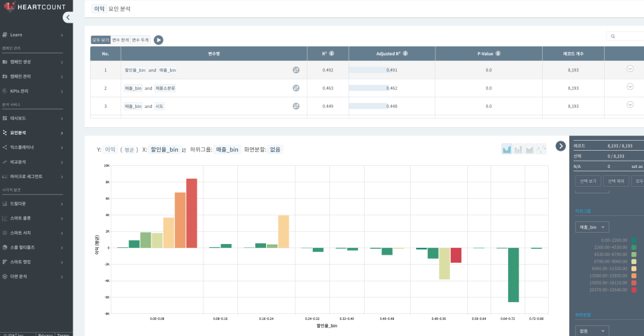Screen dimensions: 644x336
Task: Click the 다면 분석 icon in sidebar
Action: (x=5, y=277)
